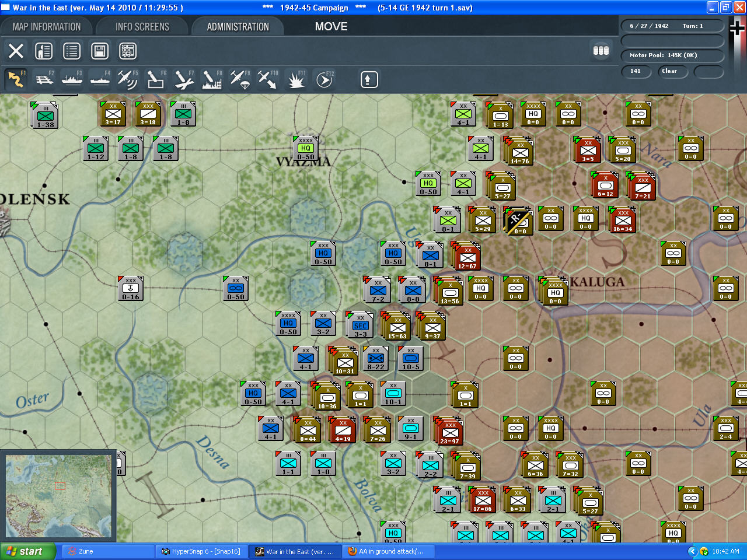747x560 pixels.
Task: Open the person-and-list report icon
Action: click(44, 51)
